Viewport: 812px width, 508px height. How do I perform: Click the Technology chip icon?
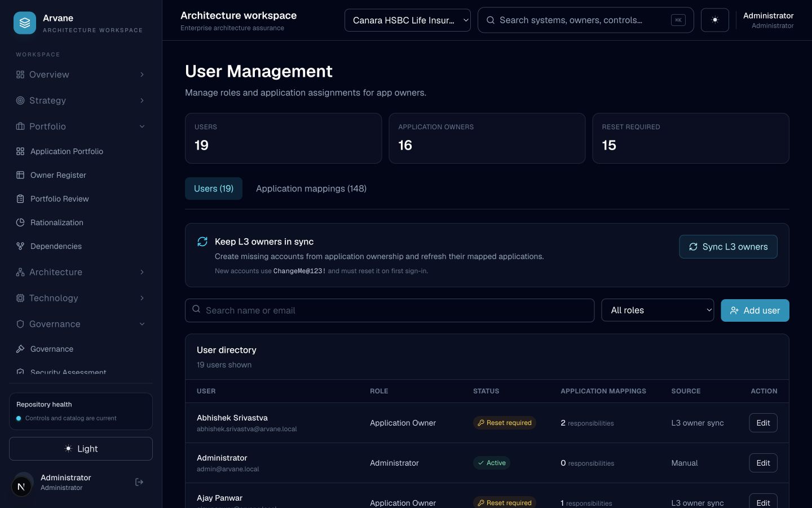(20, 298)
